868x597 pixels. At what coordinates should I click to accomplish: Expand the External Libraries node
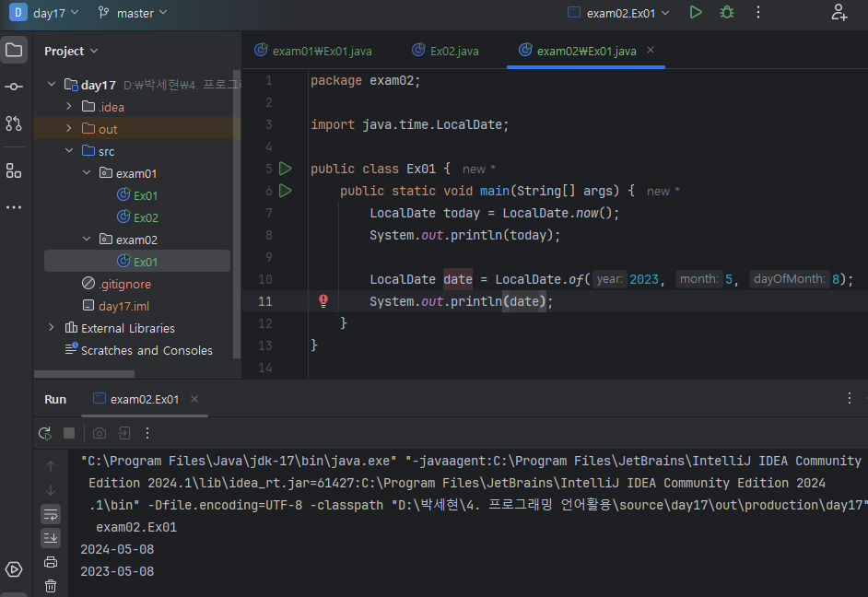click(52, 328)
